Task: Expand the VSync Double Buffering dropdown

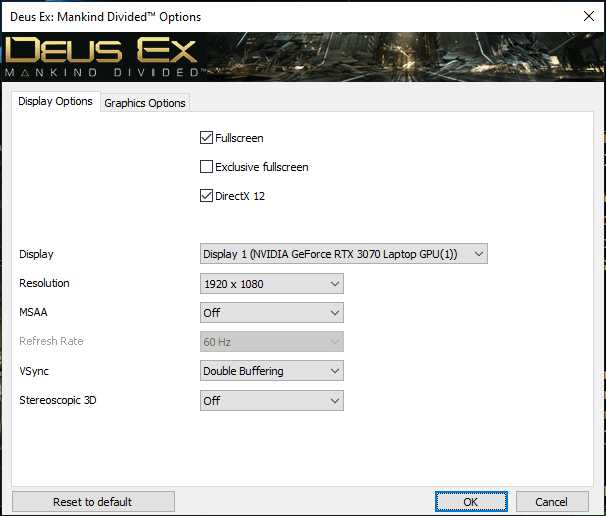Action: (x=272, y=371)
